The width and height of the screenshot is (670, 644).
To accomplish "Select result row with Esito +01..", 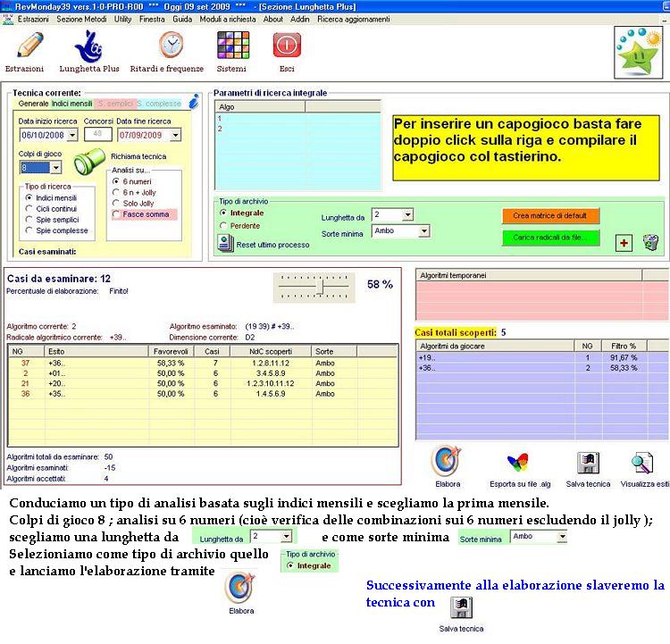I will [203, 373].
